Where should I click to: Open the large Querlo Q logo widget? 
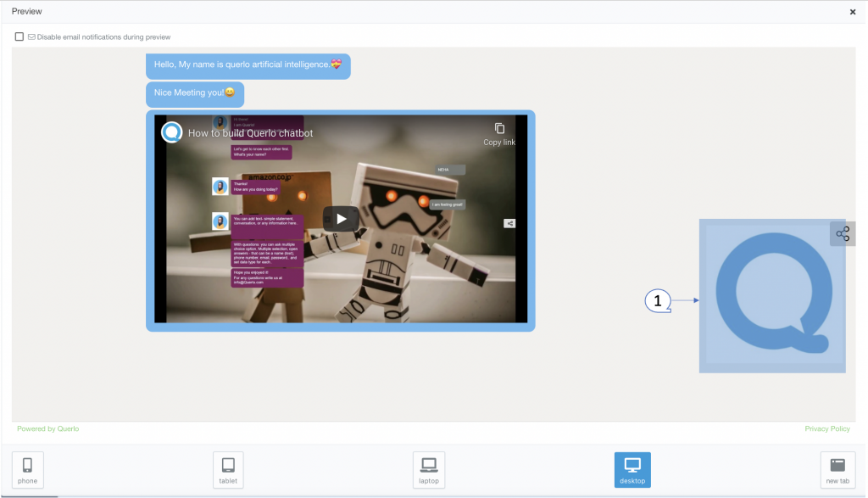(x=772, y=296)
